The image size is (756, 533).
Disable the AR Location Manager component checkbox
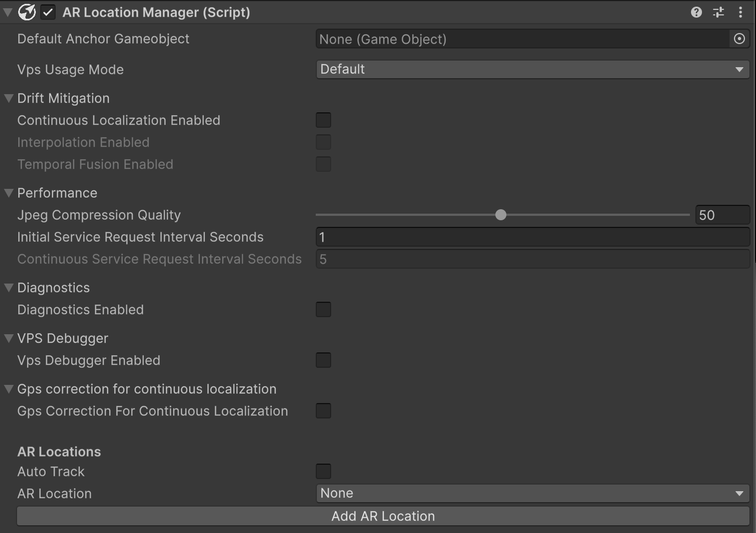tap(48, 12)
